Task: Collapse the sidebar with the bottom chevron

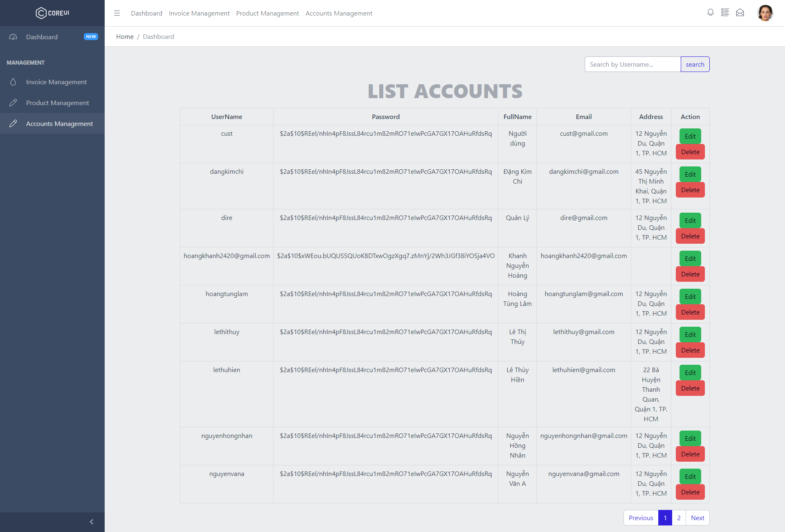Action: [92, 522]
